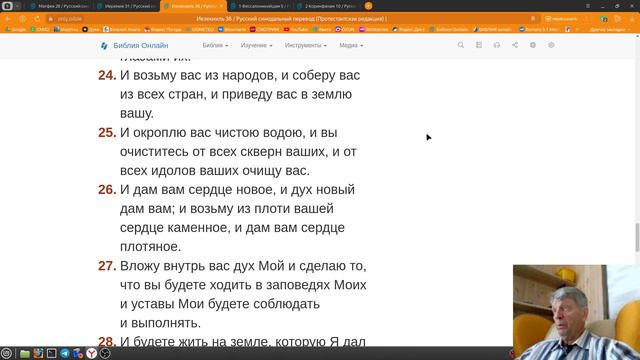
Task: Open the settings gear icon on site header
Action: pos(551,45)
